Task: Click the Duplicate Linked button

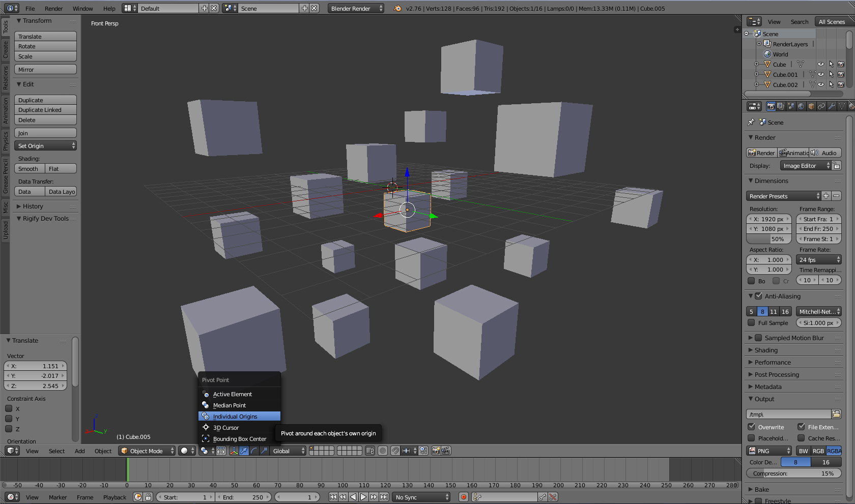Action: coord(45,110)
